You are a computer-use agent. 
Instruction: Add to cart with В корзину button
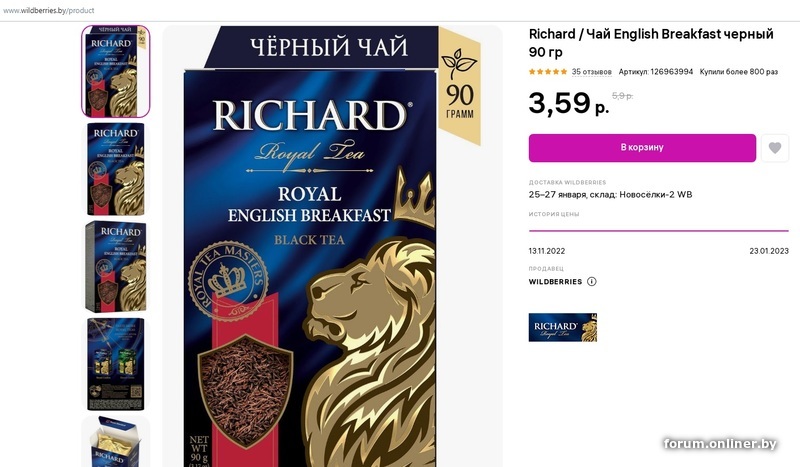(642, 148)
